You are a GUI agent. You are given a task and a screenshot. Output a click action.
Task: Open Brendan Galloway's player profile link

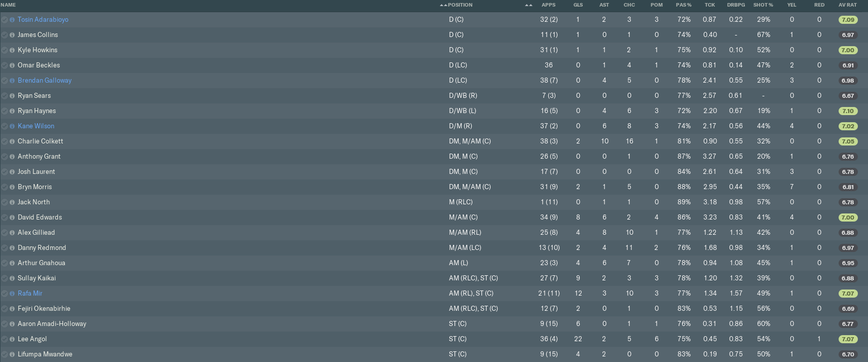point(45,81)
